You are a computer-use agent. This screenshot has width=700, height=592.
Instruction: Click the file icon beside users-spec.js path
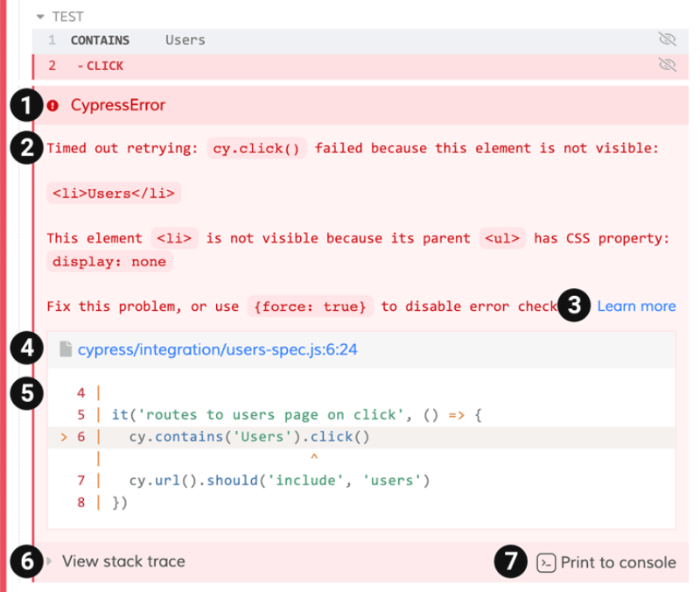click(66, 349)
